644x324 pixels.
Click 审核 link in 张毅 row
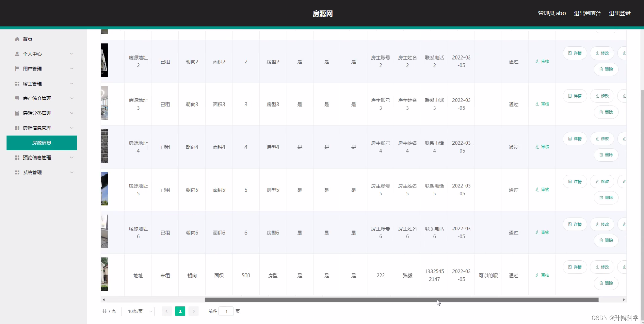tap(542, 275)
